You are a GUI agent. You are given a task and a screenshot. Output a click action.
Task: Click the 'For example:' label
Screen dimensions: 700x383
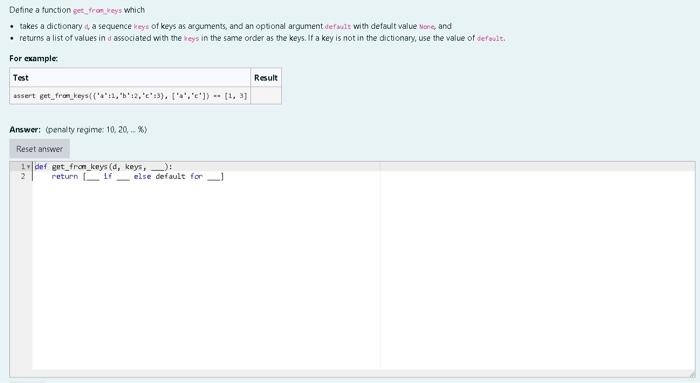coord(33,58)
